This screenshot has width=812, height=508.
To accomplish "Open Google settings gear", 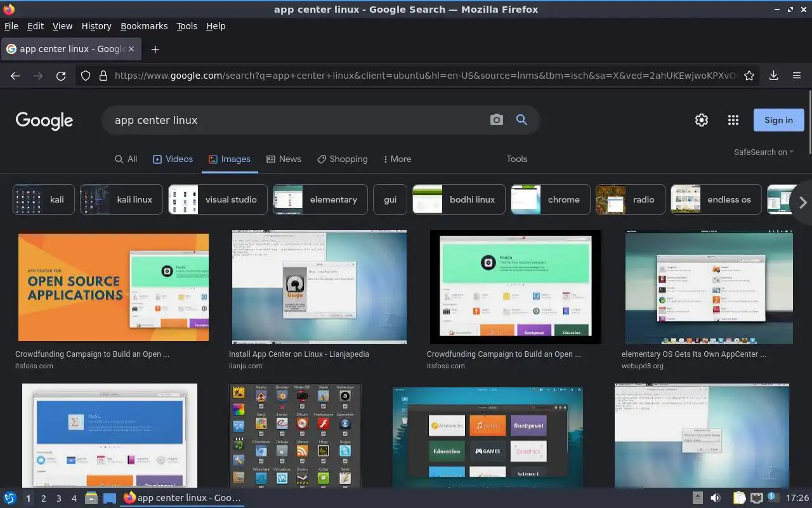I will coord(701,120).
